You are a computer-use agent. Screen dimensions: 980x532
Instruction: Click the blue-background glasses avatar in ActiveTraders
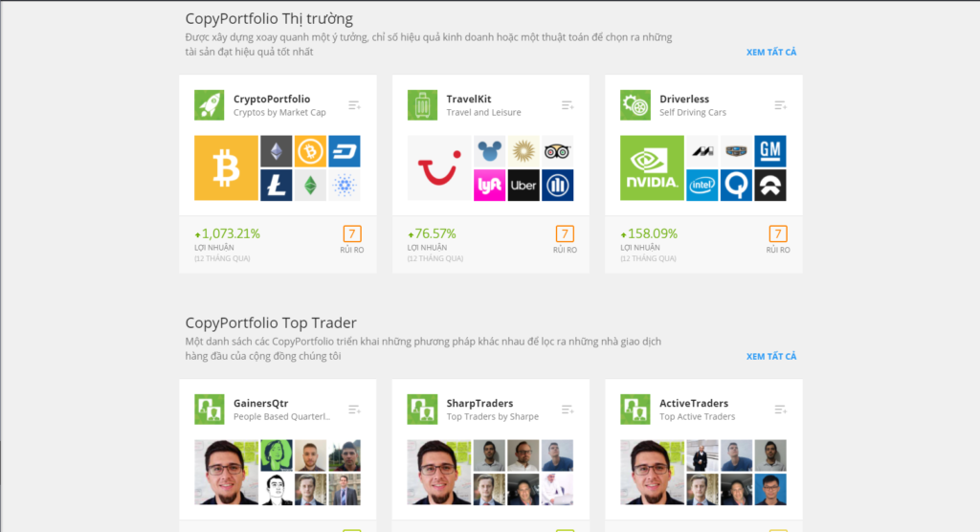[770, 490]
